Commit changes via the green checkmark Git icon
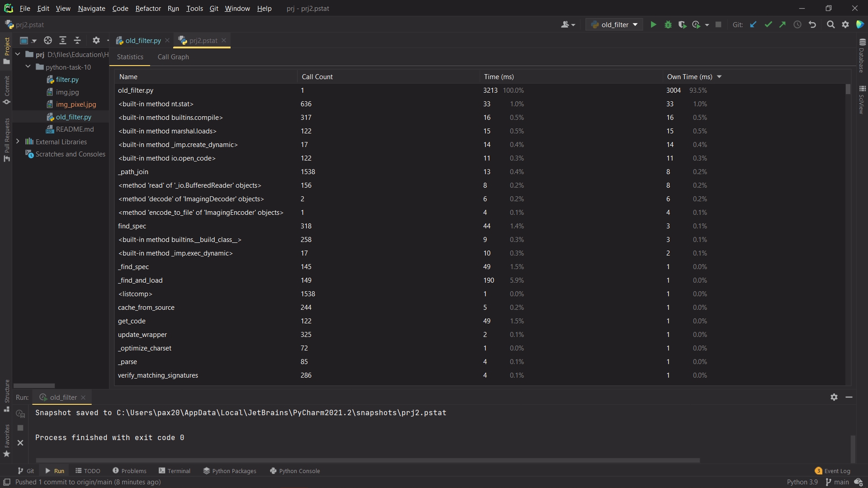Viewport: 868px width, 488px height. click(x=769, y=25)
